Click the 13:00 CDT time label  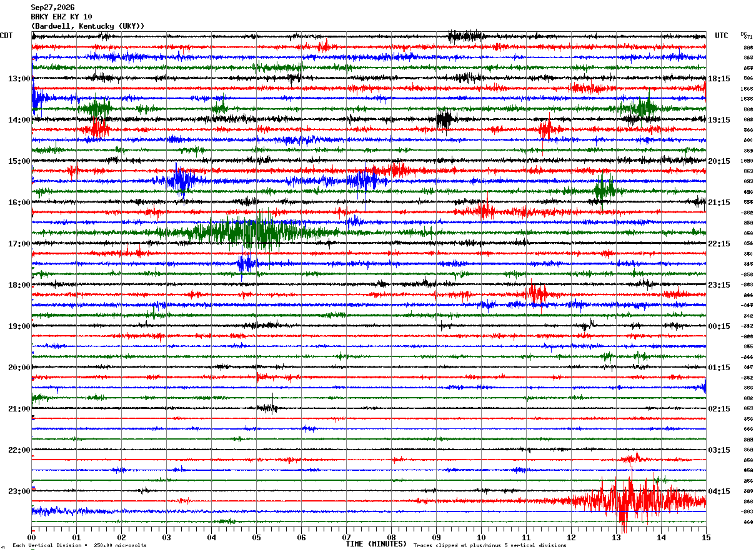(x=19, y=79)
